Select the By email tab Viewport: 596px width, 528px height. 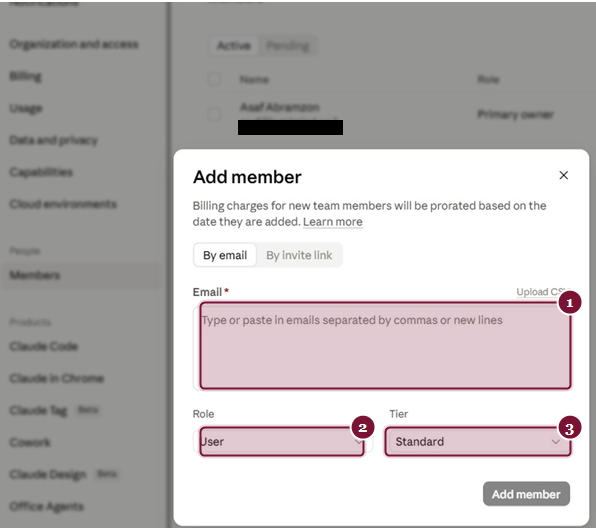click(225, 255)
